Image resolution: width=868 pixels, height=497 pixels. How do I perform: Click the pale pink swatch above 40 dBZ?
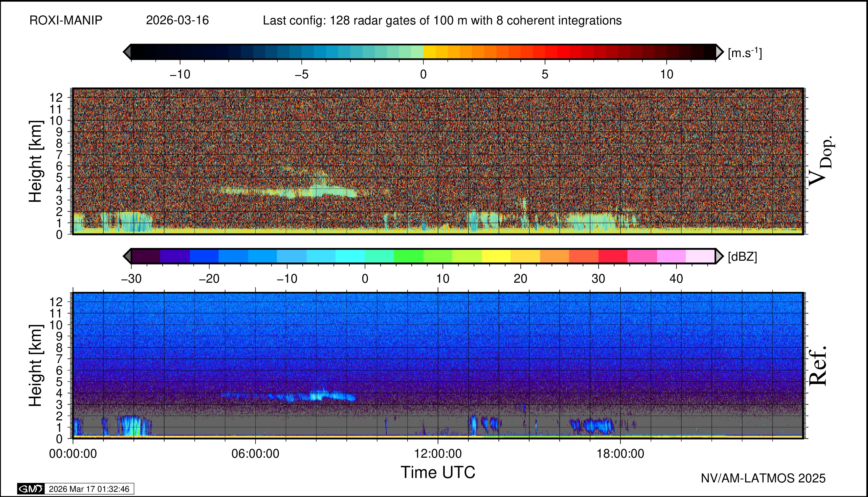(700, 256)
